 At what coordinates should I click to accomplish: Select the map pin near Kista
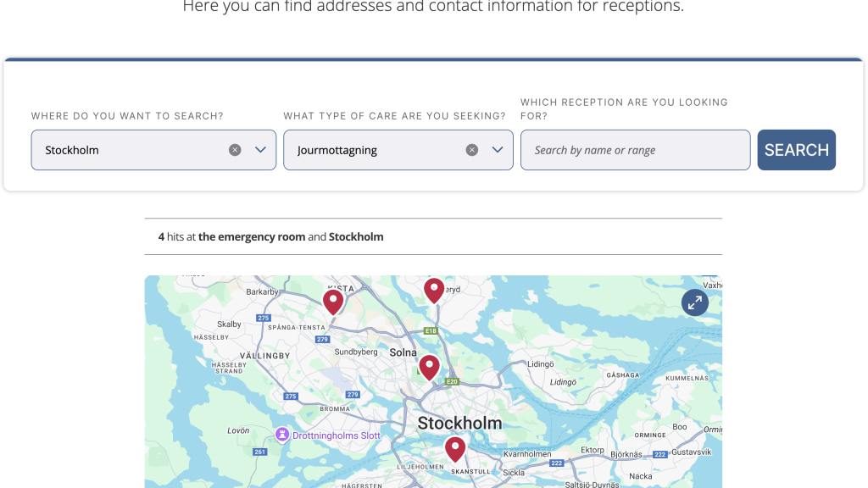click(x=333, y=302)
